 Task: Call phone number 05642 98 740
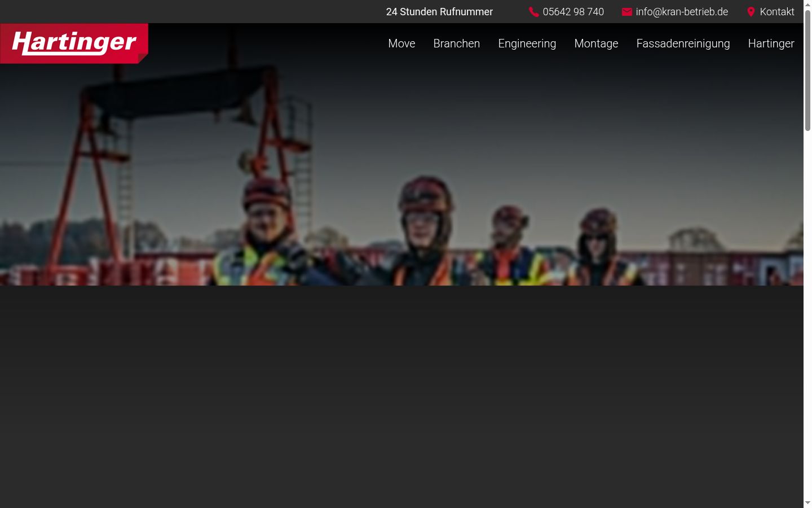[573, 12]
